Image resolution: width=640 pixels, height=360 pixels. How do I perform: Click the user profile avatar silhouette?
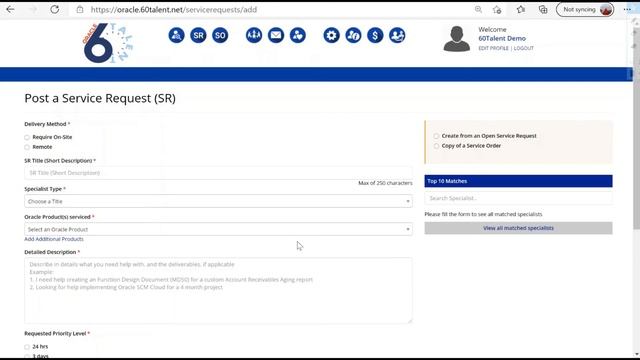click(456, 39)
